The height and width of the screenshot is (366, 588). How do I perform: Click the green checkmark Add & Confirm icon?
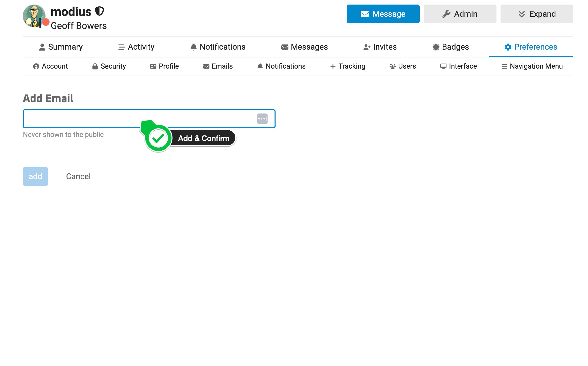158,138
